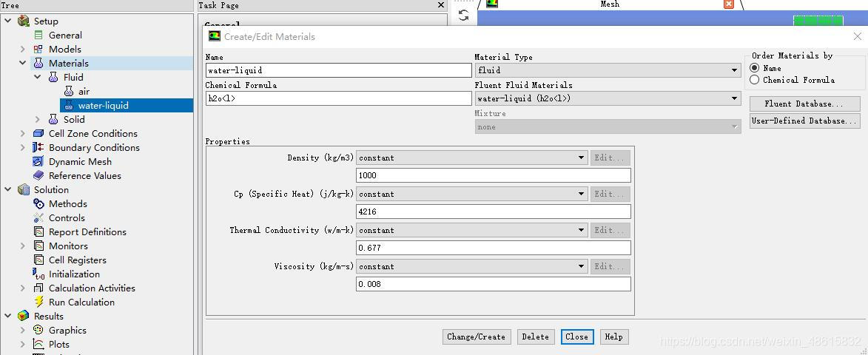Viewport: 868px width, 355px height.
Task: Click the Initialization icon in tree
Action: coord(39,274)
